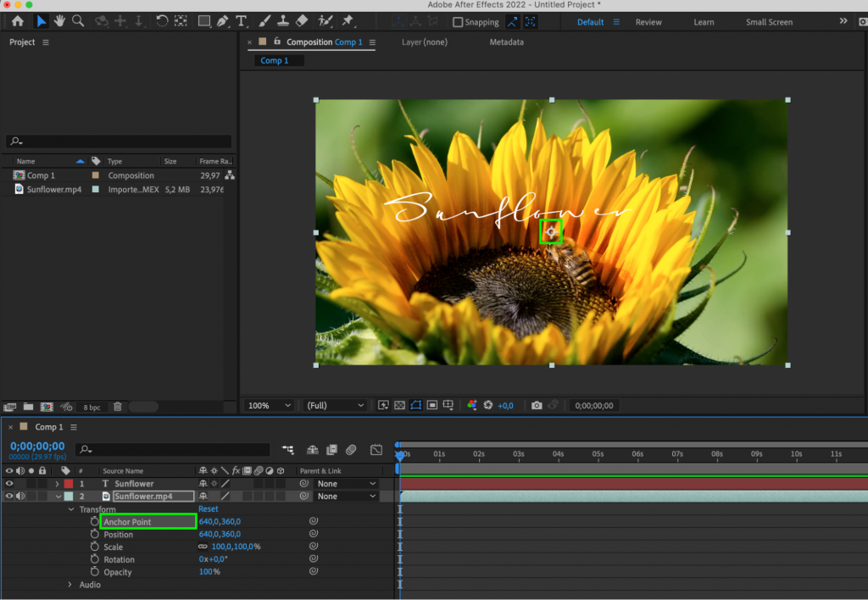The width and height of the screenshot is (868, 600).
Task: Mute audio on the Sunflower.mp4 layer
Action: pos(21,496)
